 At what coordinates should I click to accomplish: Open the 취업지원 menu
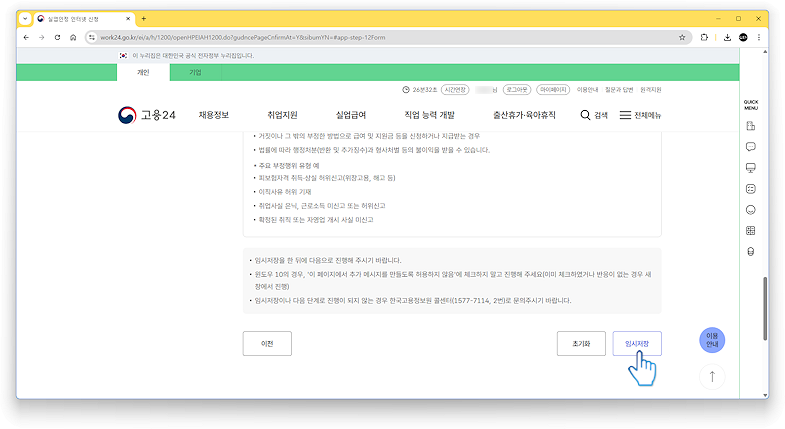point(282,115)
